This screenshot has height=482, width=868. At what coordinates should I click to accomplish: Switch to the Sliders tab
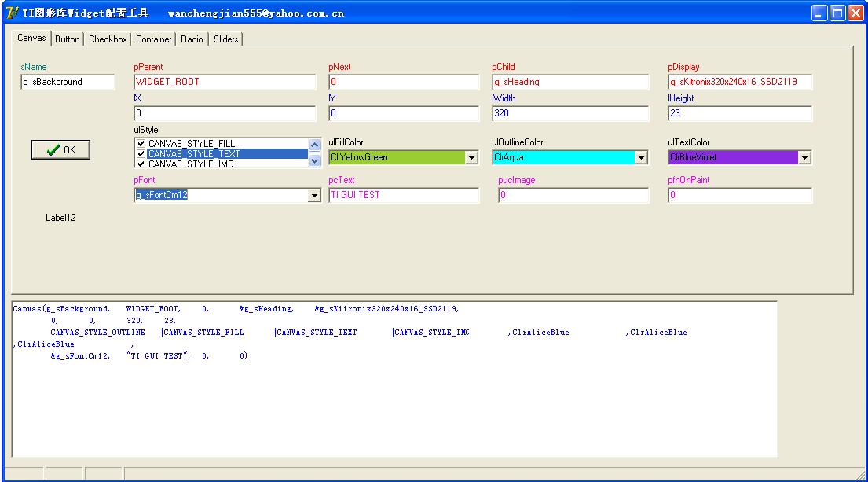pyautogui.click(x=226, y=39)
